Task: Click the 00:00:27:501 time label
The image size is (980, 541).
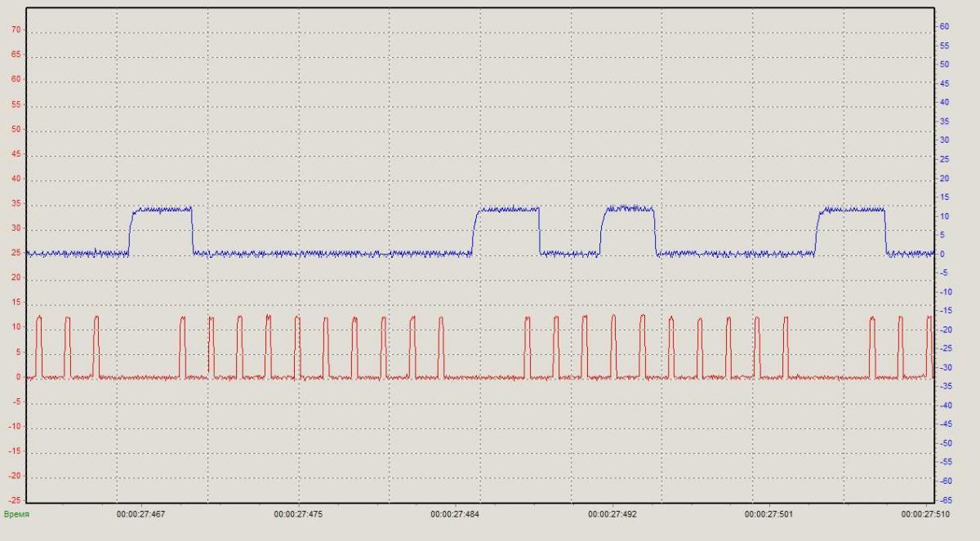Action: pos(769,515)
